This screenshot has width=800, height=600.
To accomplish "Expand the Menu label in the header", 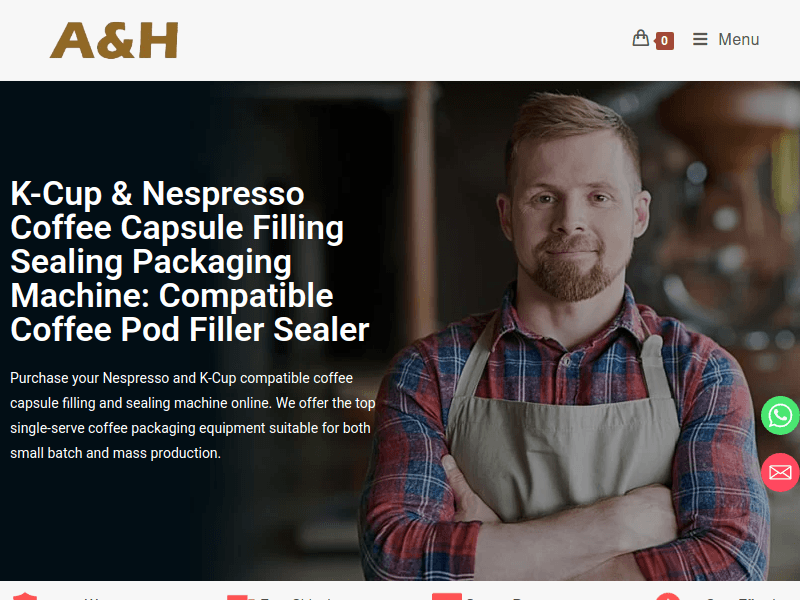I will pos(738,39).
